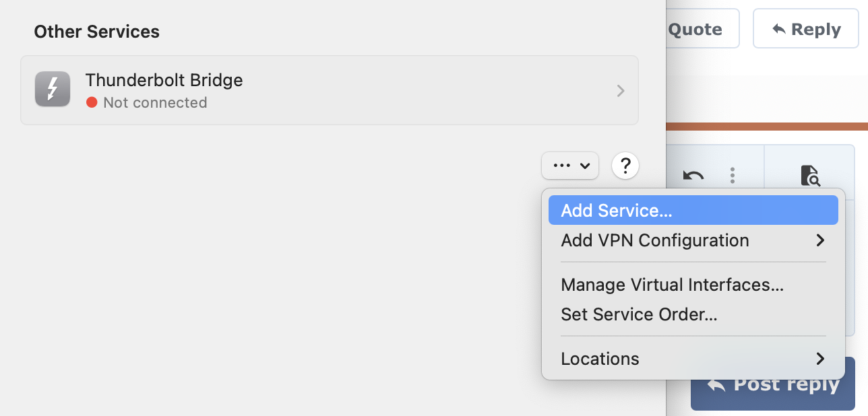This screenshot has width=868, height=416.
Task: Open the vertical three-dots editor options
Action: (x=733, y=176)
